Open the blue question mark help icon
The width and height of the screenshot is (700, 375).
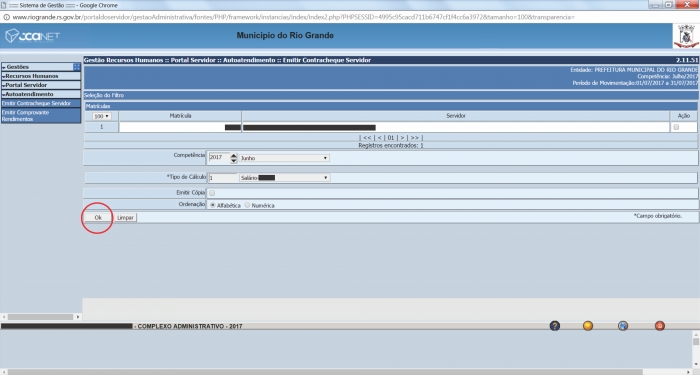pos(554,326)
